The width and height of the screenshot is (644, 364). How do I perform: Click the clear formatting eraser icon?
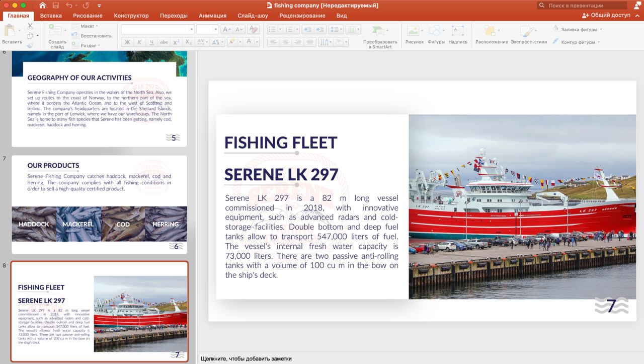click(x=253, y=30)
